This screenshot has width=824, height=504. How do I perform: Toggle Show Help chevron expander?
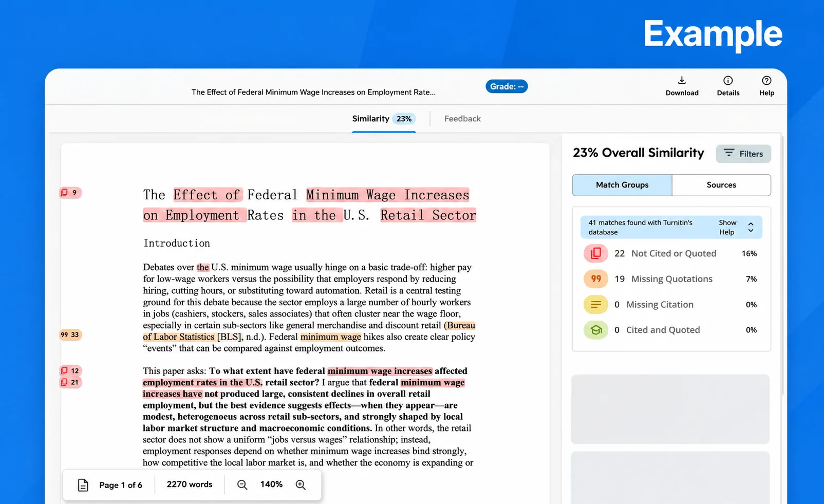point(751,227)
